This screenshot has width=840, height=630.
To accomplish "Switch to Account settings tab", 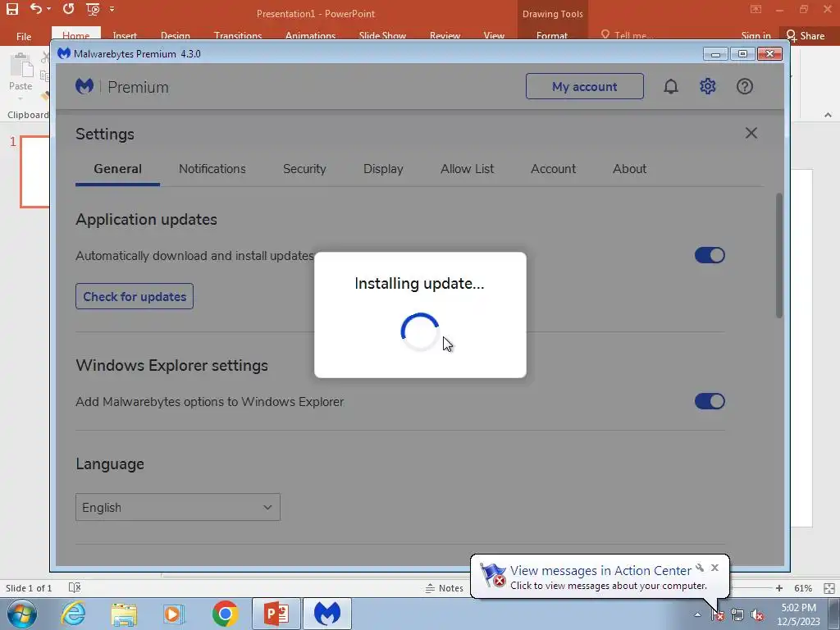I will click(553, 169).
